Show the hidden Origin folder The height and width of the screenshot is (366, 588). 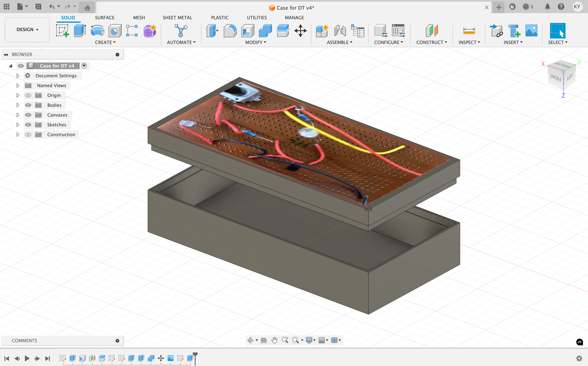coord(28,95)
